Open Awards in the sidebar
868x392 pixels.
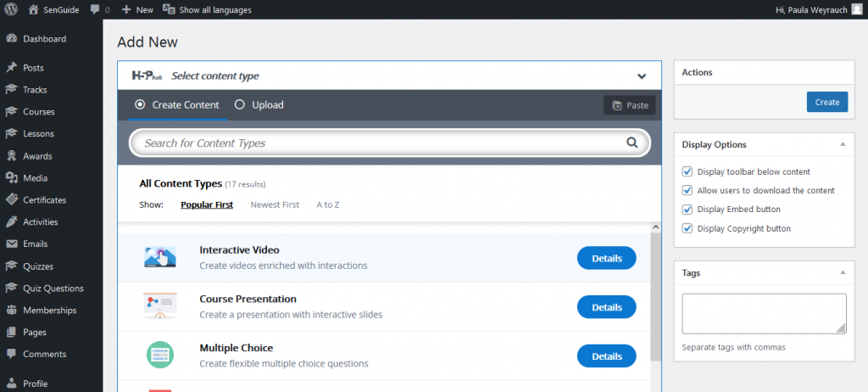37,156
